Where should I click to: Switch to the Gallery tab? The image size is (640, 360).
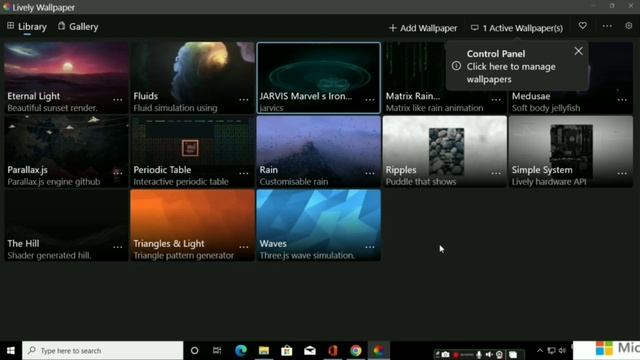pos(78,27)
